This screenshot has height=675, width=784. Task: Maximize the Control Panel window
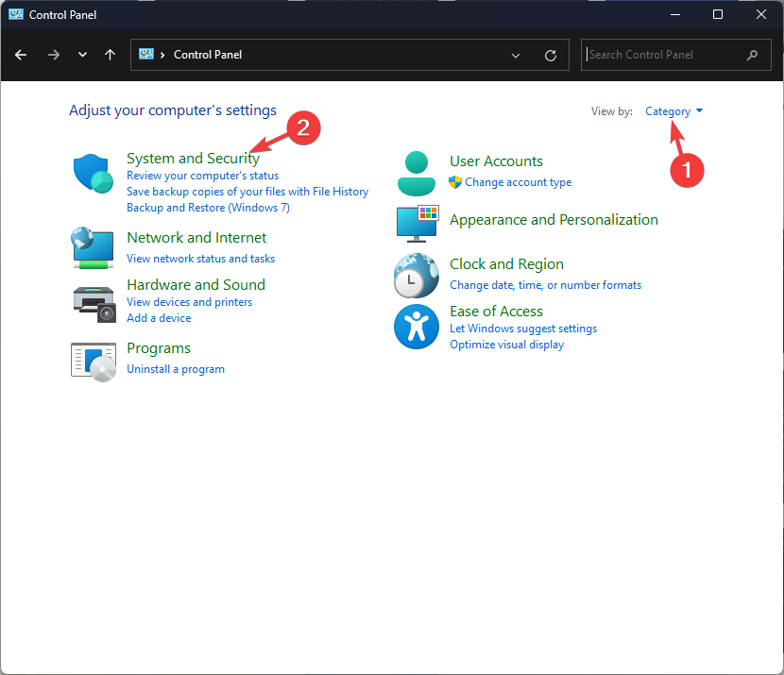coord(718,14)
